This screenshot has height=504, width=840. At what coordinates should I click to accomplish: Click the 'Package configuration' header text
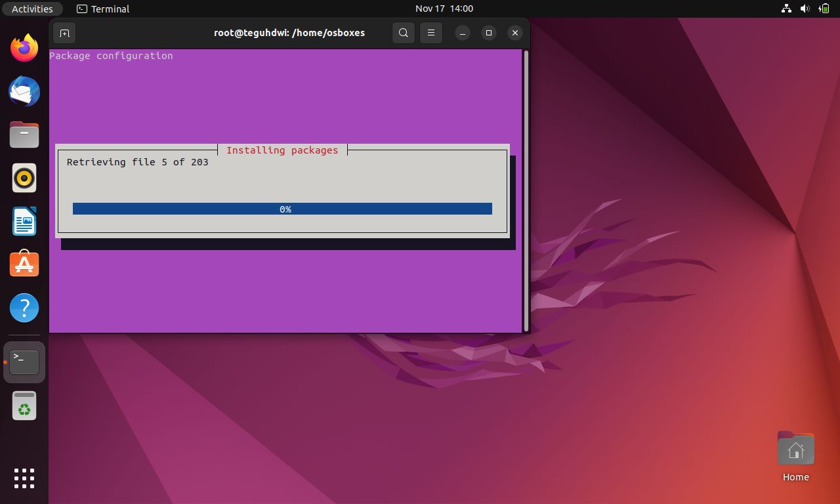(x=112, y=56)
